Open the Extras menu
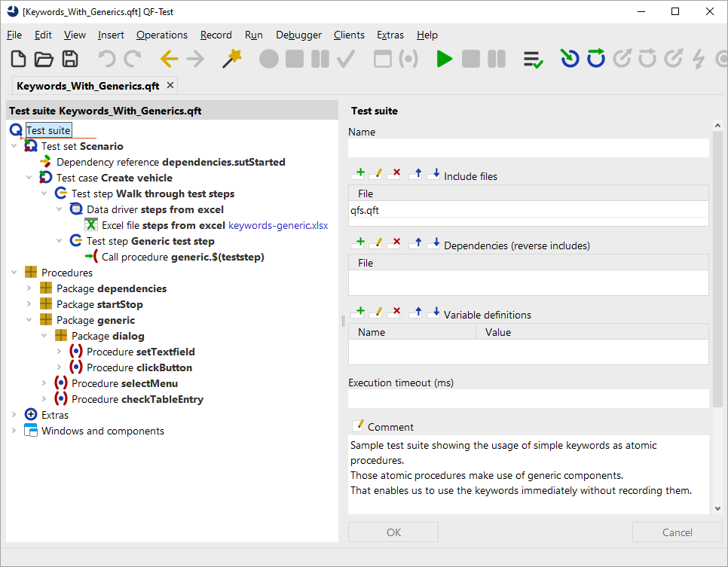 coord(390,35)
